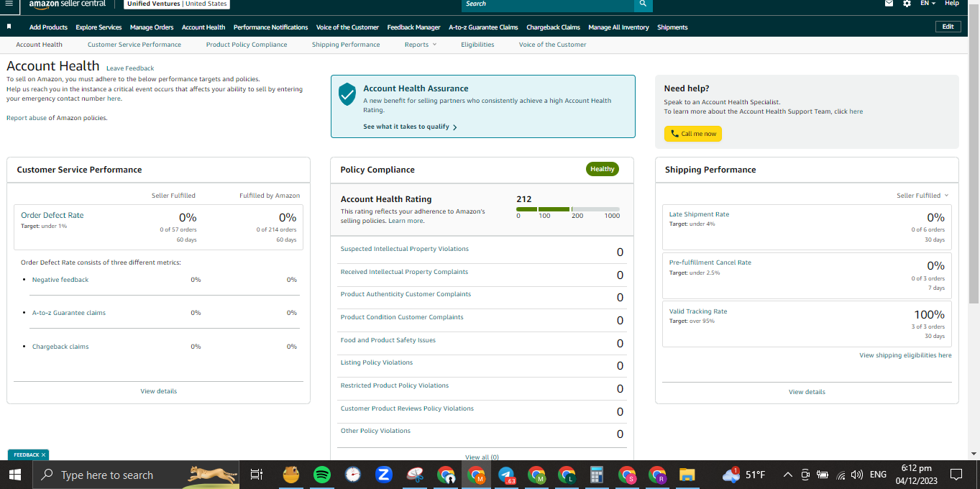The image size is (980, 489).
Task: Select the Product Policy Compliance tab
Action: click(x=247, y=45)
